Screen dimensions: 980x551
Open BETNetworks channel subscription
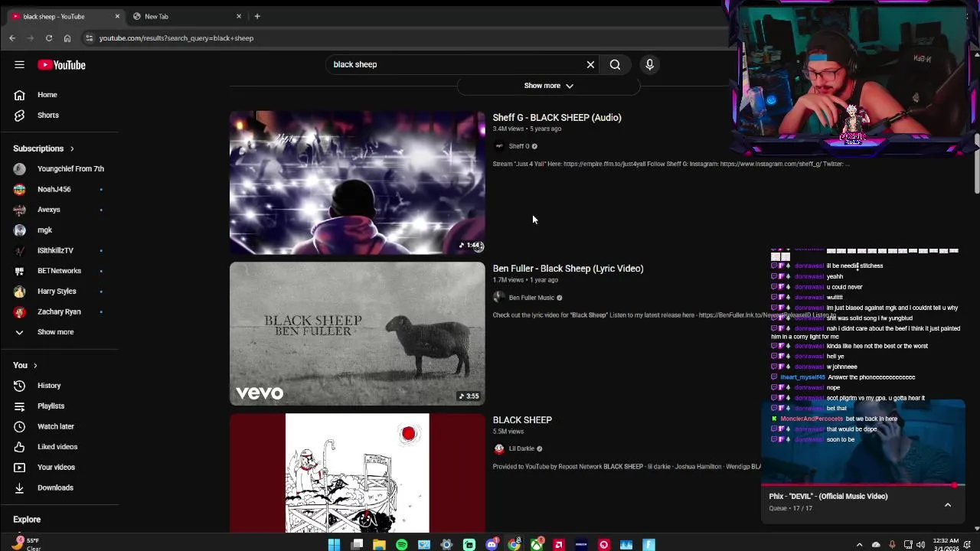tap(59, 271)
